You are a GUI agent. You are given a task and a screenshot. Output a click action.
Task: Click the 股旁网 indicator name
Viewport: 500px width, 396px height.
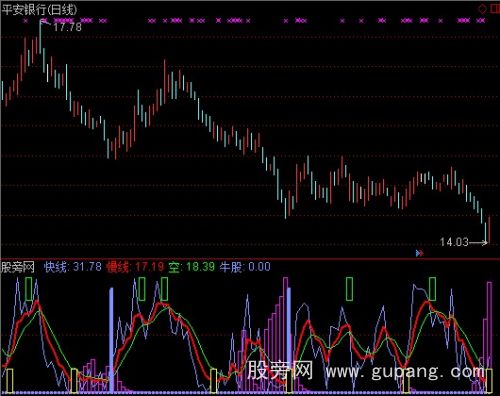18,267
